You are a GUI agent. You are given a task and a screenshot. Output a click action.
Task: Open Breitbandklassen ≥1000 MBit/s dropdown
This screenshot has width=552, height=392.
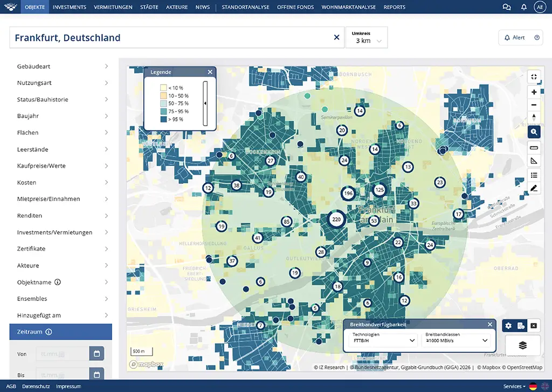456,341
